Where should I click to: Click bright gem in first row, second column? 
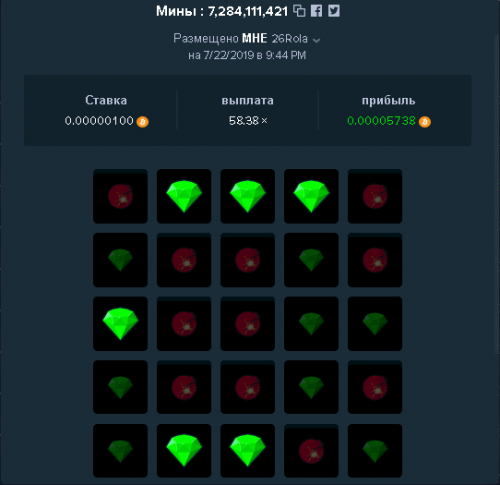[x=184, y=196]
